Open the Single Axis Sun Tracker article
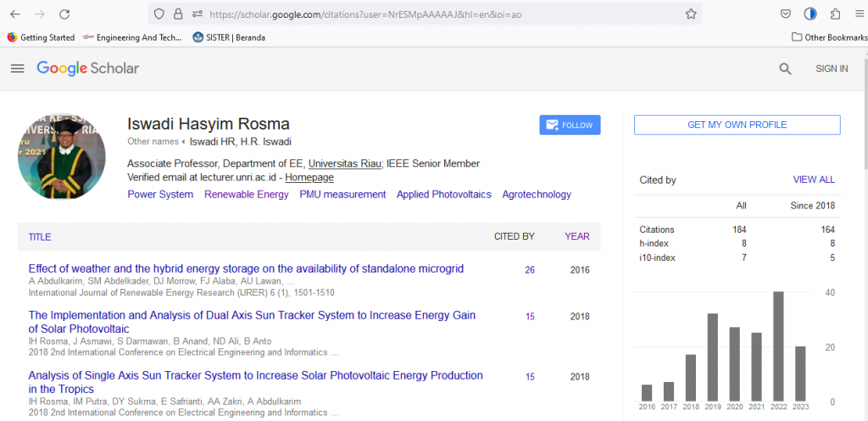Screen dimensions: 868x421 [x=256, y=382]
